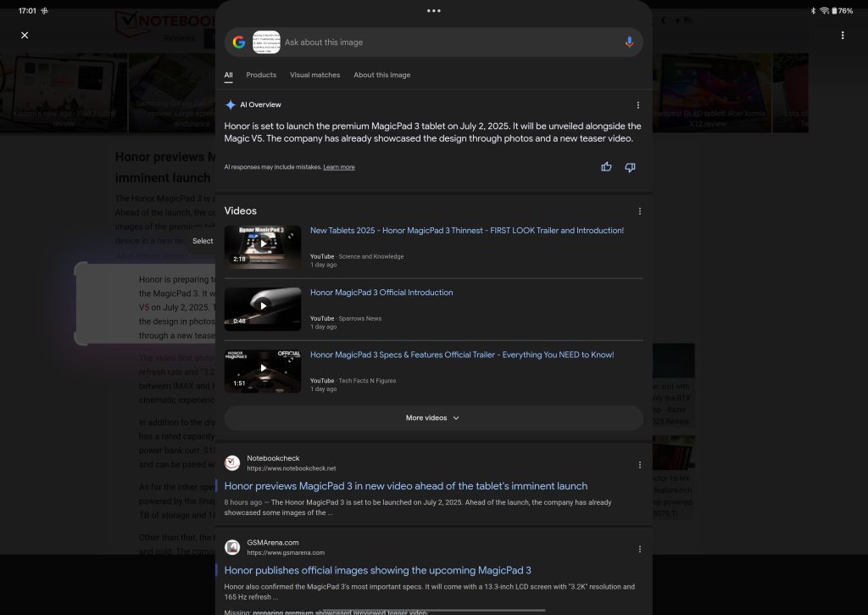The height and width of the screenshot is (615, 868).
Task: Open GSMArena result three-dot menu
Action: (x=639, y=549)
